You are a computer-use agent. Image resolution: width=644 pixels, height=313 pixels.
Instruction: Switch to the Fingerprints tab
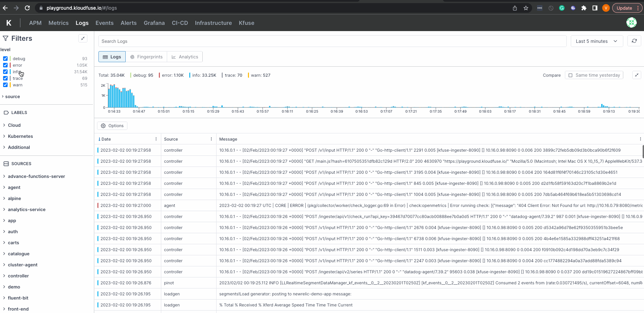(x=146, y=57)
